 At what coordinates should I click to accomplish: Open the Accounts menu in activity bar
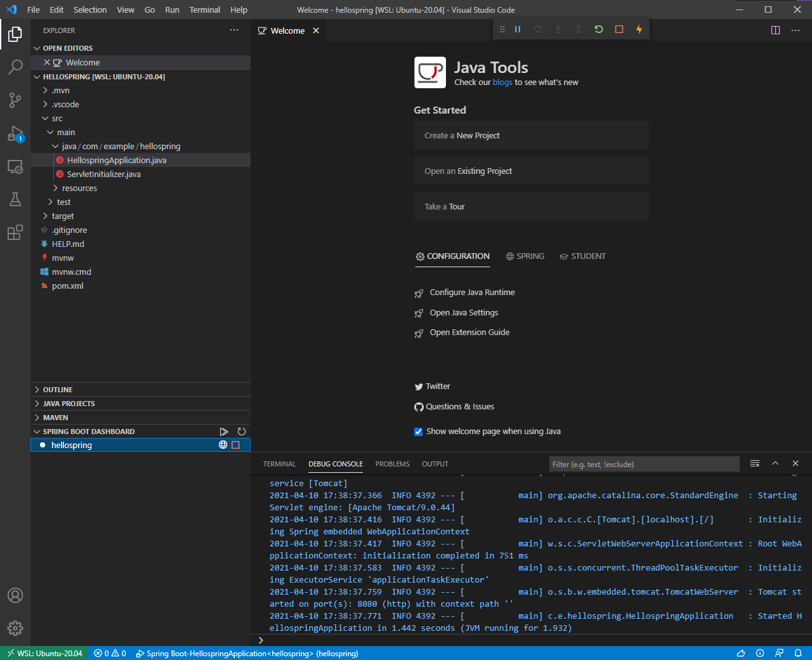(15, 595)
